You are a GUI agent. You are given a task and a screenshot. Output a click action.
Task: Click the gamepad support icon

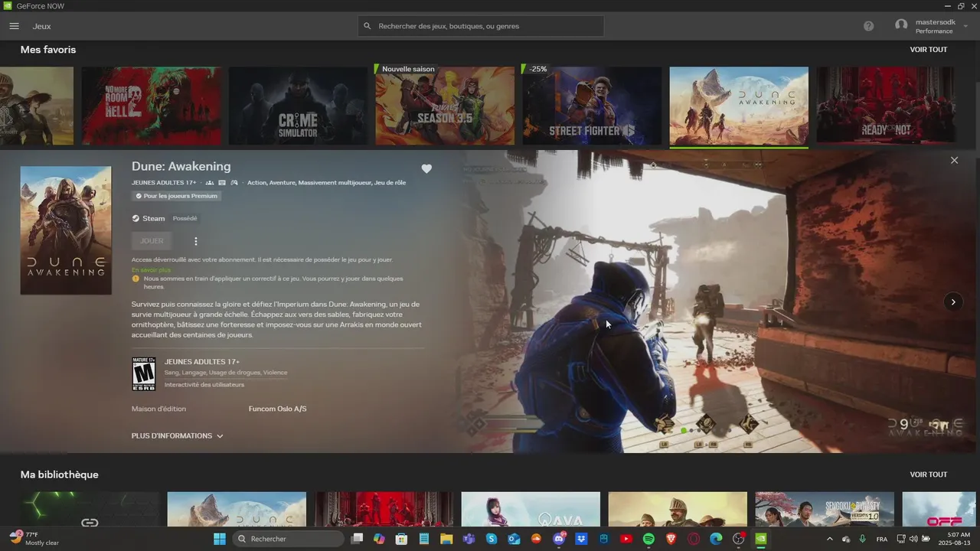234,183
